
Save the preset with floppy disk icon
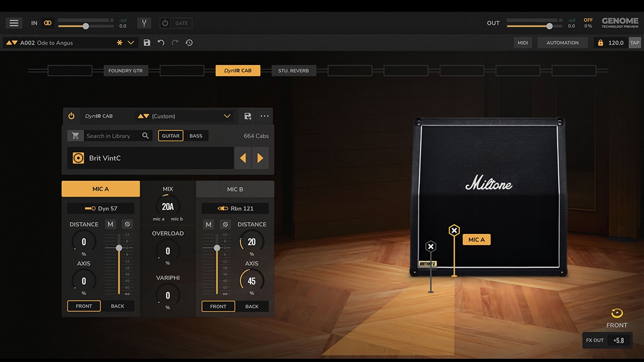click(x=147, y=43)
